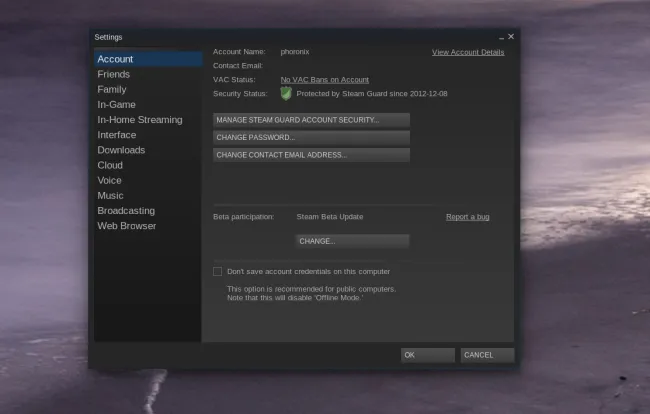Viewport: 650px width, 414px height.
Task: Open the No VAC Bans on Account link
Action: tap(325, 80)
